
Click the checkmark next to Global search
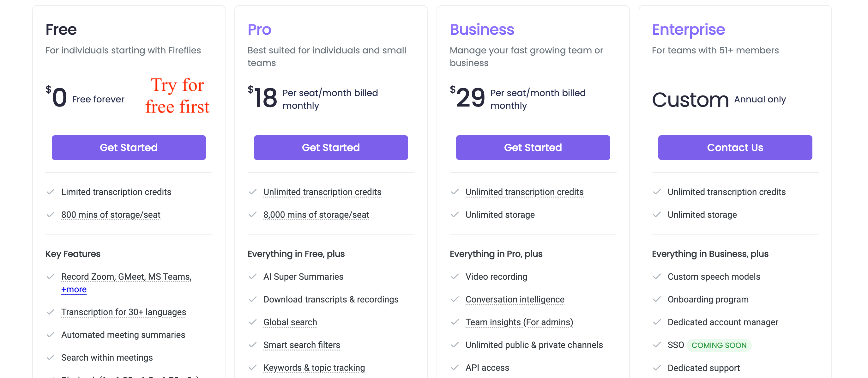coord(253,322)
